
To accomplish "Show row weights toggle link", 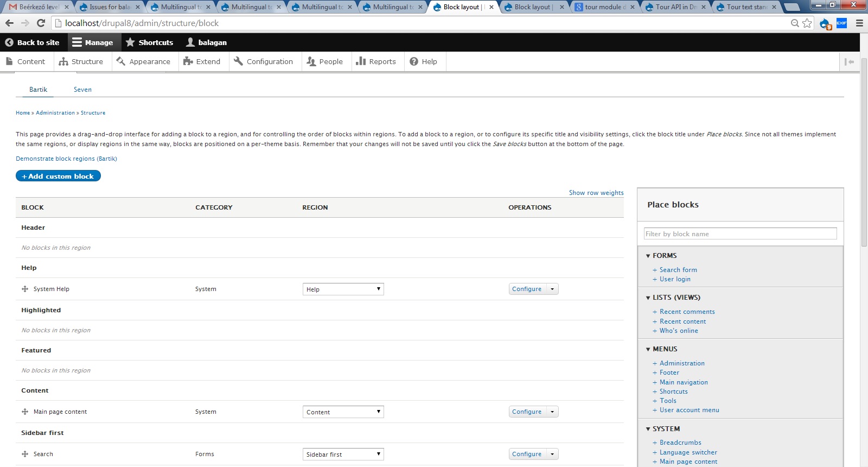I will [x=596, y=193].
